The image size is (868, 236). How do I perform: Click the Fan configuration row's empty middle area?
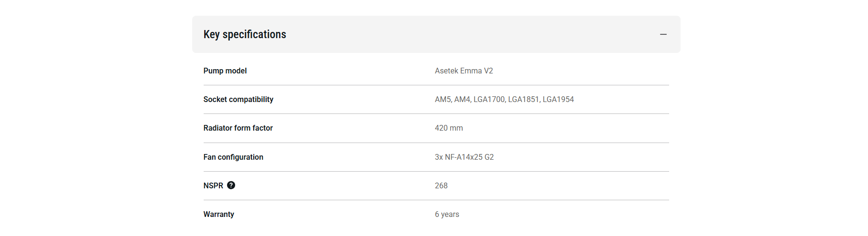[348, 157]
